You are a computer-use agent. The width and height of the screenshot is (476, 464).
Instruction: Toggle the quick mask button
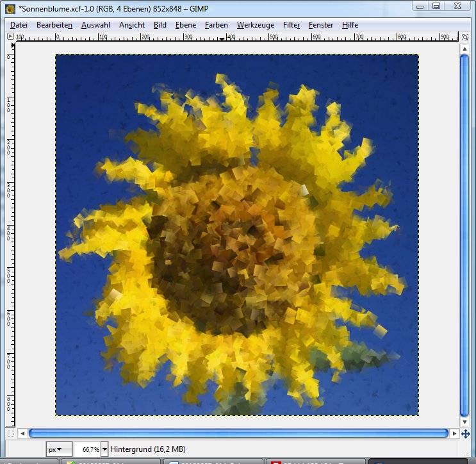10,434
